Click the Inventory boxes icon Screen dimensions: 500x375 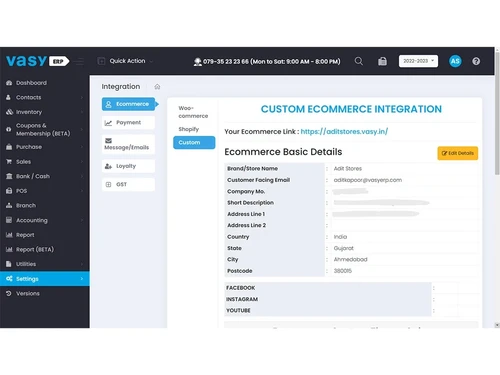point(9,112)
